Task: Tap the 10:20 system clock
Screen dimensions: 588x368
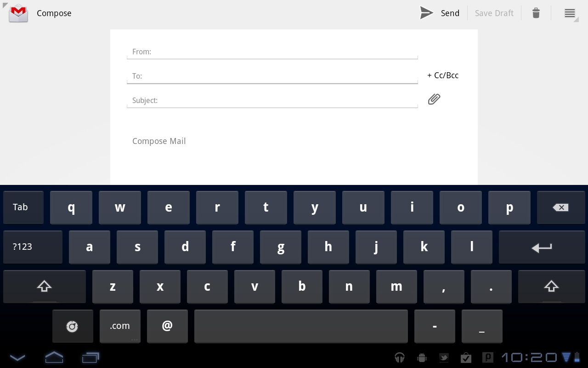Action: pyautogui.click(x=529, y=357)
